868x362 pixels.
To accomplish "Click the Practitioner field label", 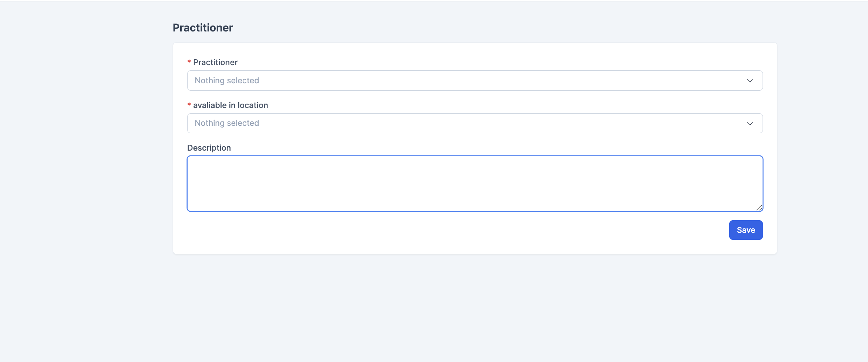I will (215, 62).
